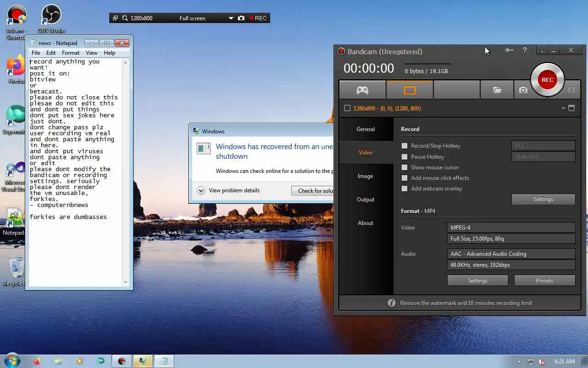Click the Windows Explorer taskbar icon
The height and width of the screenshot is (368, 588).
click(58, 362)
